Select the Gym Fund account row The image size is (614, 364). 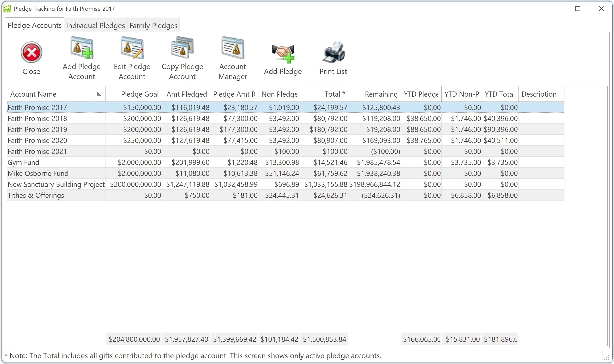[23, 162]
